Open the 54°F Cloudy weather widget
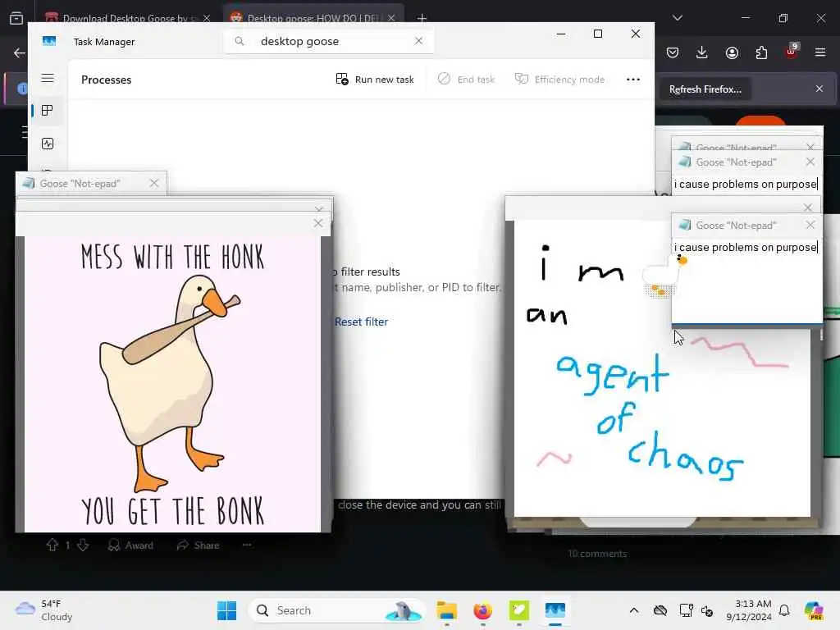This screenshot has height=630, width=840. click(44, 610)
